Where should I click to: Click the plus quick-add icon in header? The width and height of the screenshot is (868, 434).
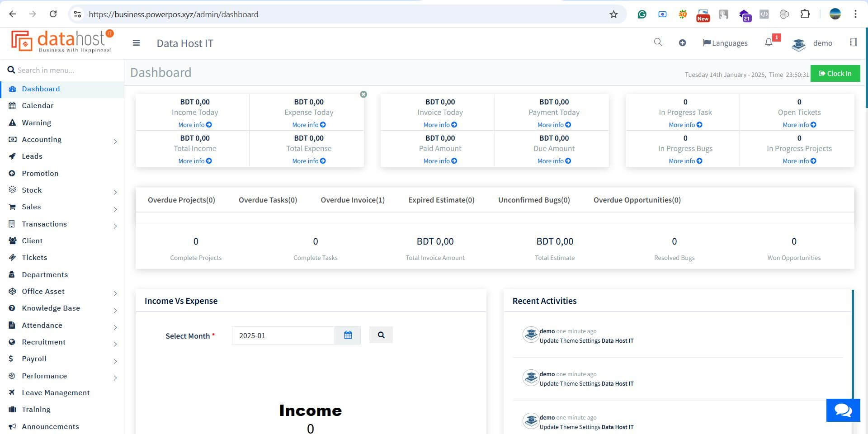click(682, 43)
